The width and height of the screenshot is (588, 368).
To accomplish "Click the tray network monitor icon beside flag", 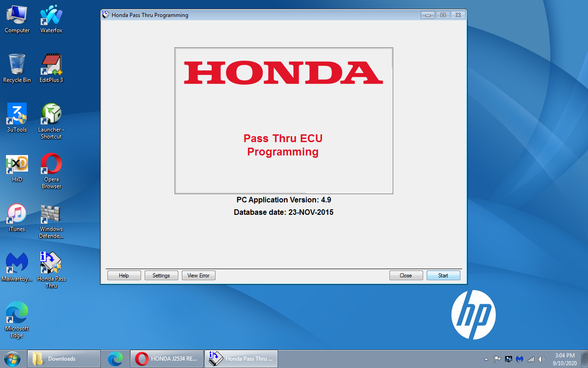I will pos(509,359).
